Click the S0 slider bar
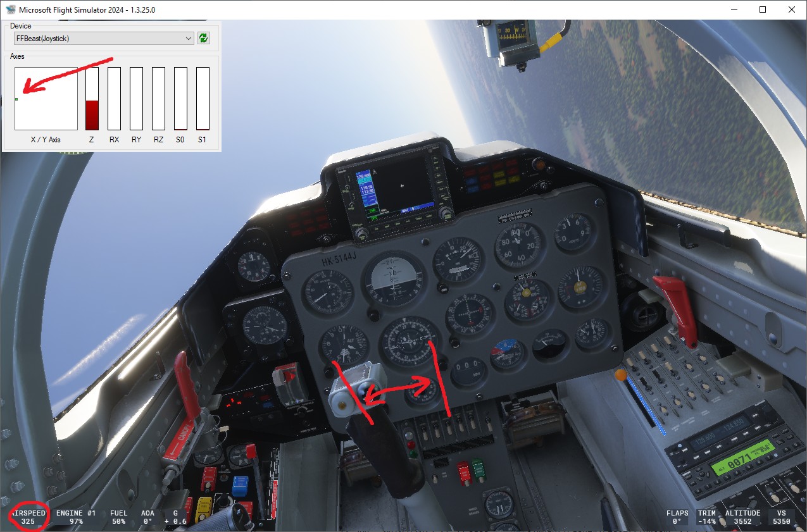Viewport: 807px width, 532px height. (x=180, y=99)
